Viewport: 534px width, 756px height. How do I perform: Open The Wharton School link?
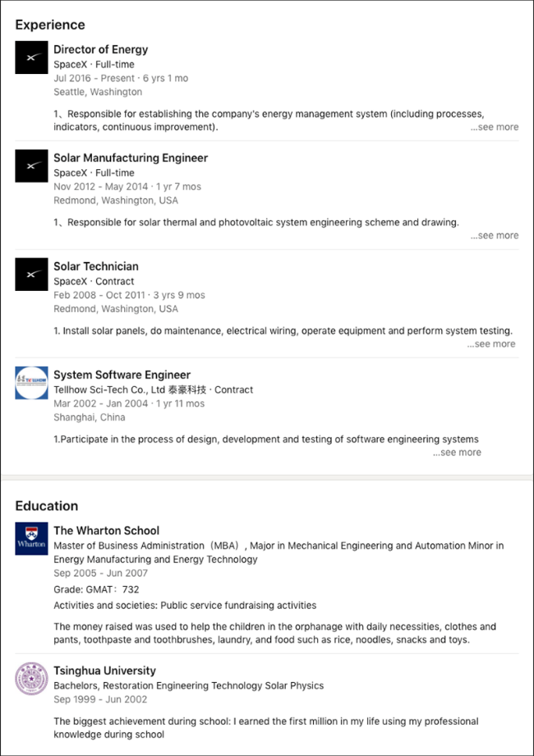pos(107,530)
